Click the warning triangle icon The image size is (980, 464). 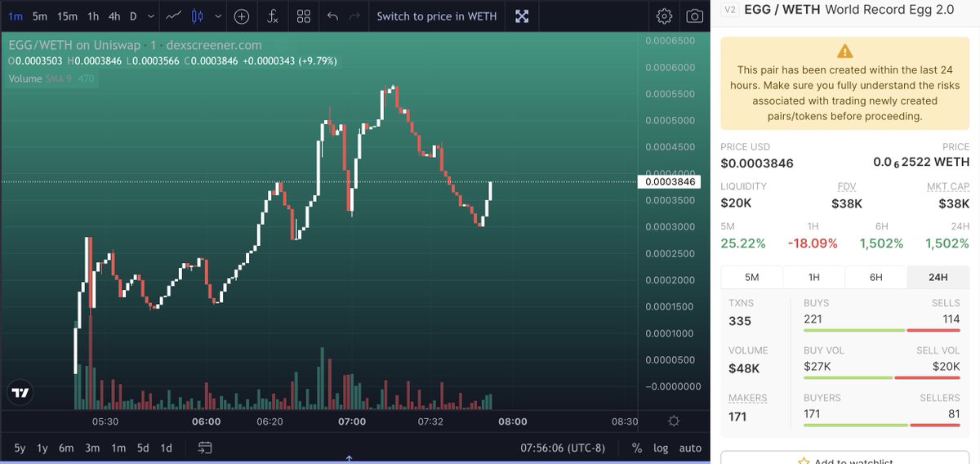845,51
